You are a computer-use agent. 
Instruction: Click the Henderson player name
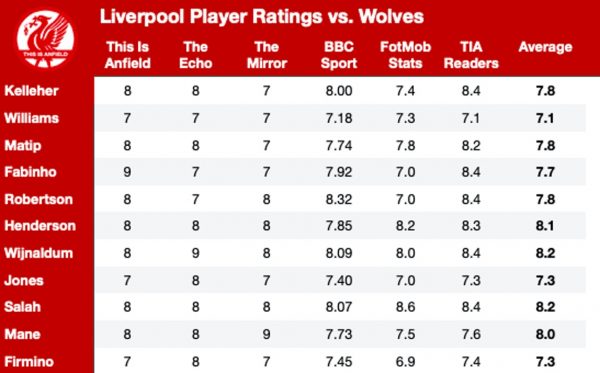pyautogui.click(x=40, y=226)
